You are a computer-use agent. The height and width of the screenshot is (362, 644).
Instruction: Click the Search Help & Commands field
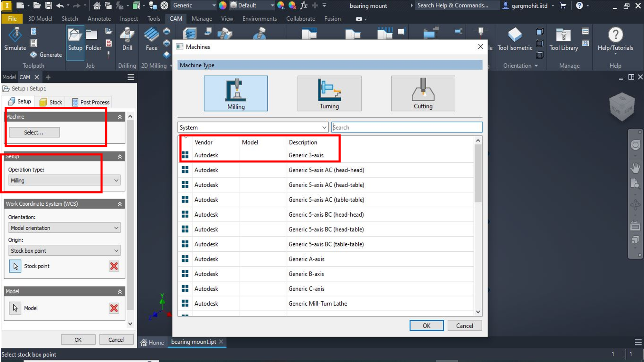(457, 5)
